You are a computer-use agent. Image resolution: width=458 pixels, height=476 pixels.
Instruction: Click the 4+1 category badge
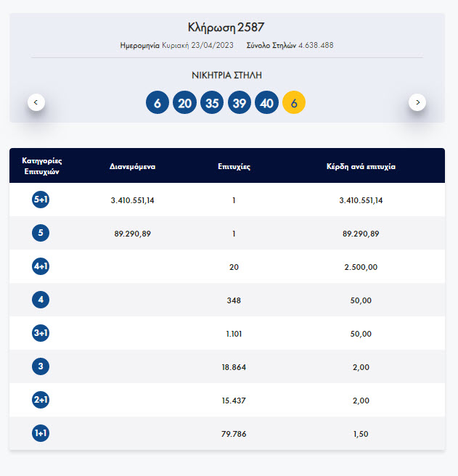[41, 266]
